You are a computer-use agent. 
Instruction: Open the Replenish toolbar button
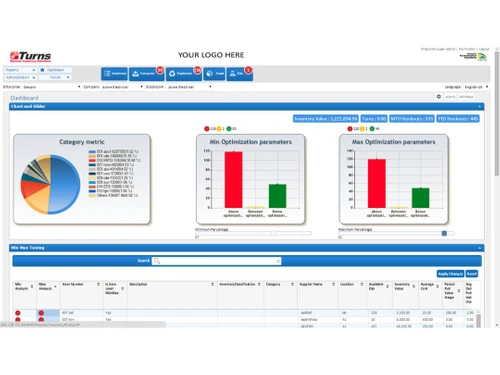click(x=183, y=74)
